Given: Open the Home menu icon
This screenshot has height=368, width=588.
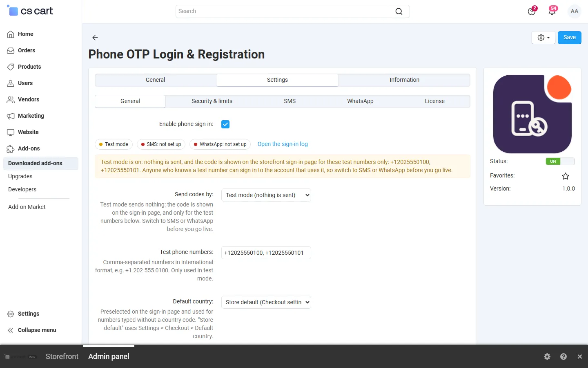Looking at the screenshot, I should coord(11,34).
